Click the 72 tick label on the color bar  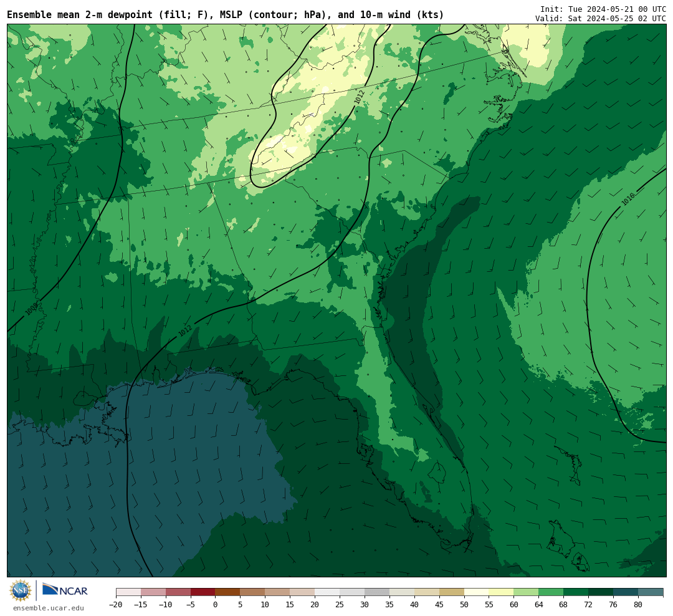click(589, 605)
